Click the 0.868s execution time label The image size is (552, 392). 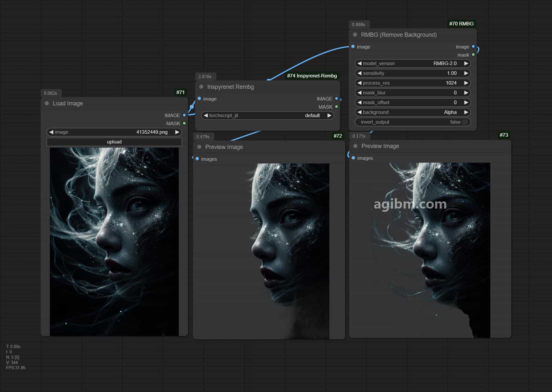click(358, 24)
